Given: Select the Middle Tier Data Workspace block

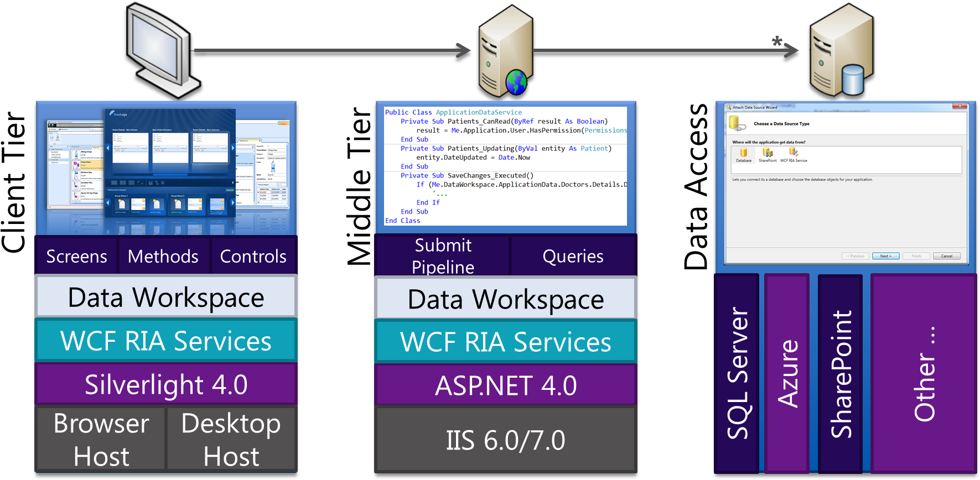Looking at the screenshot, I should coord(506,299).
